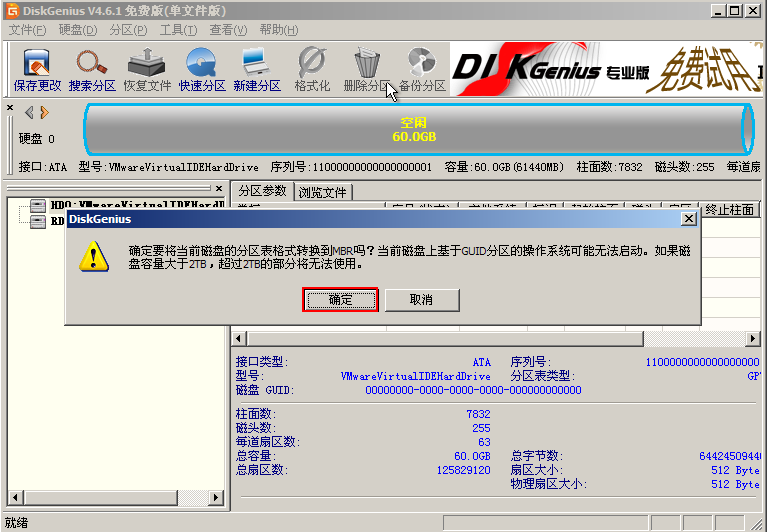The image size is (767, 532).
Task: Open the 备份分区 backup partition tool
Action: click(x=422, y=69)
